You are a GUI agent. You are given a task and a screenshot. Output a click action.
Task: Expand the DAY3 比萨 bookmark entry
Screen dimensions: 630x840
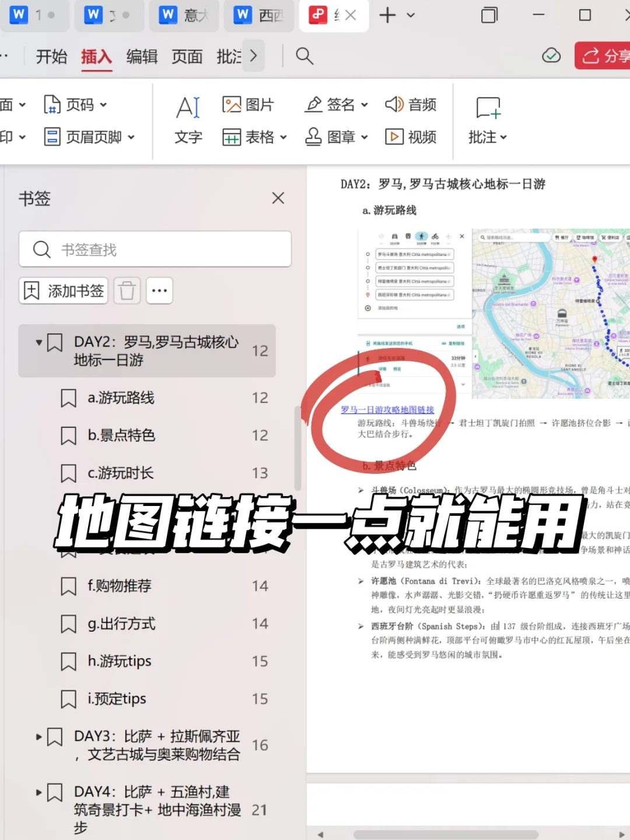38,736
